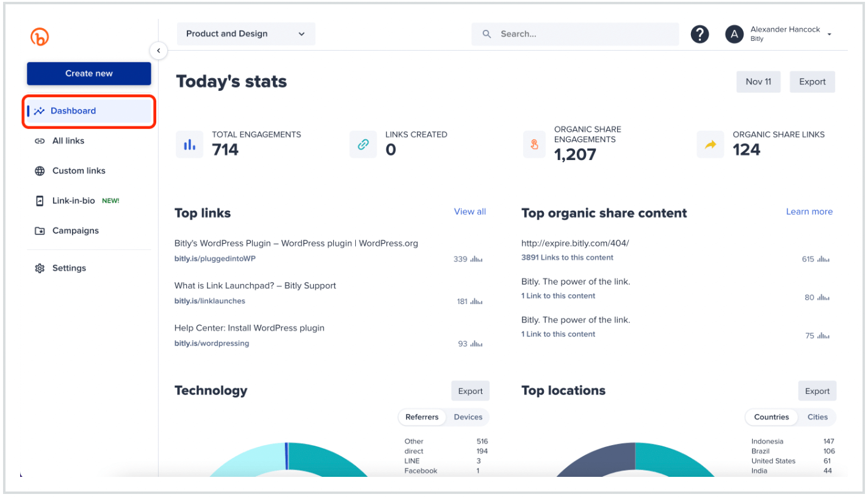Click the Link-in-bio phone icon
The image size is (868, 497).
click(x=40, y=201)
